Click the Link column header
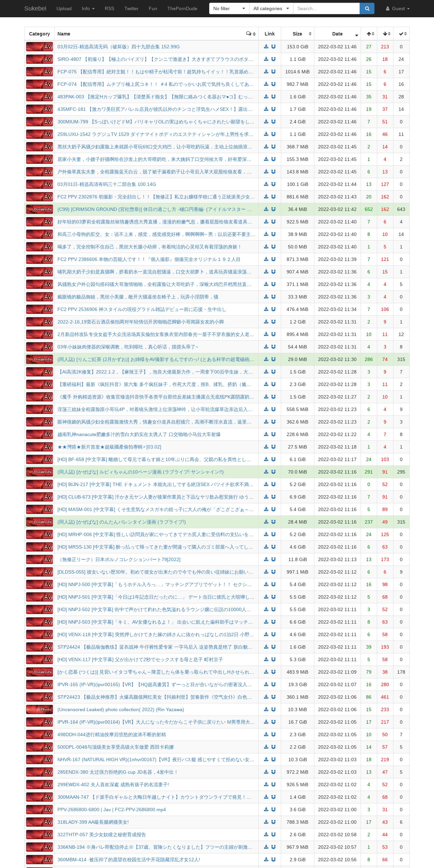Viewport: 434px width, 868px height. [x=270, y=34]
